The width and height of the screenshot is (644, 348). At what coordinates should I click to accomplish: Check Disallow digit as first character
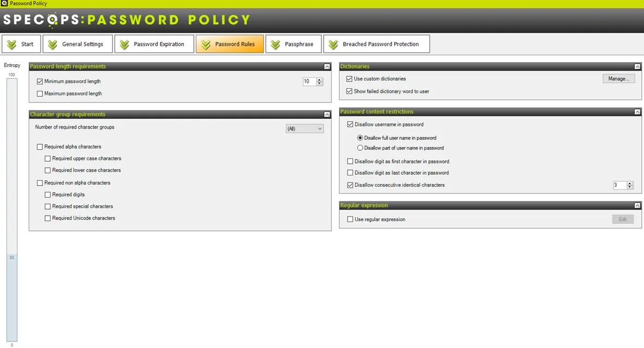click(x=350, y=161)
